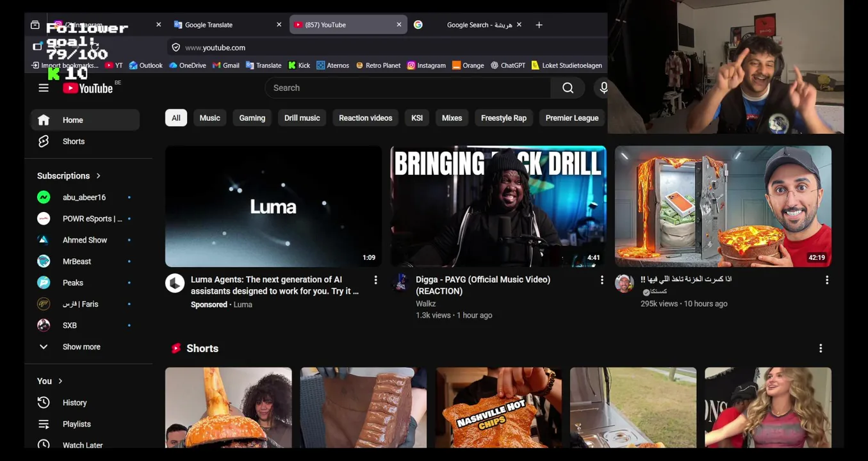
Task: Open options menu for Luma ad
Action: coord(375,280)
